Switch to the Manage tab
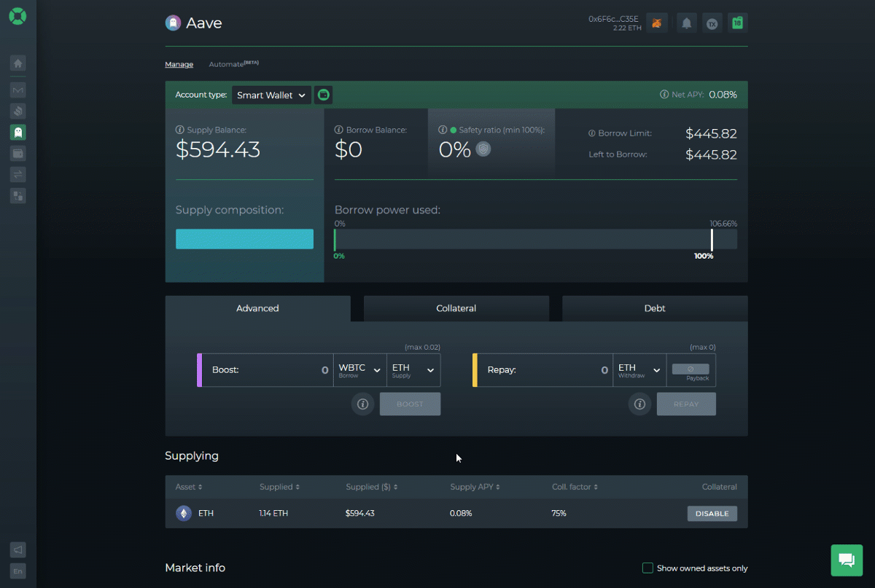The height and width of the screenshot is (588, 875). 179,64
